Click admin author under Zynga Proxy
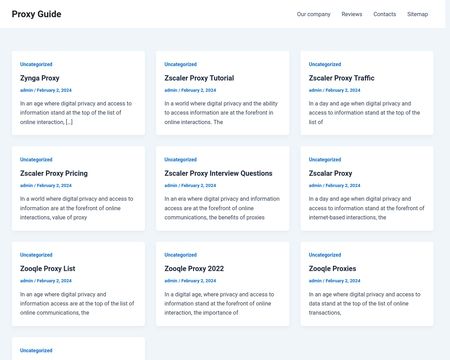Image resolution: width=450 pixels, height=360 pixels. point(26,90)
